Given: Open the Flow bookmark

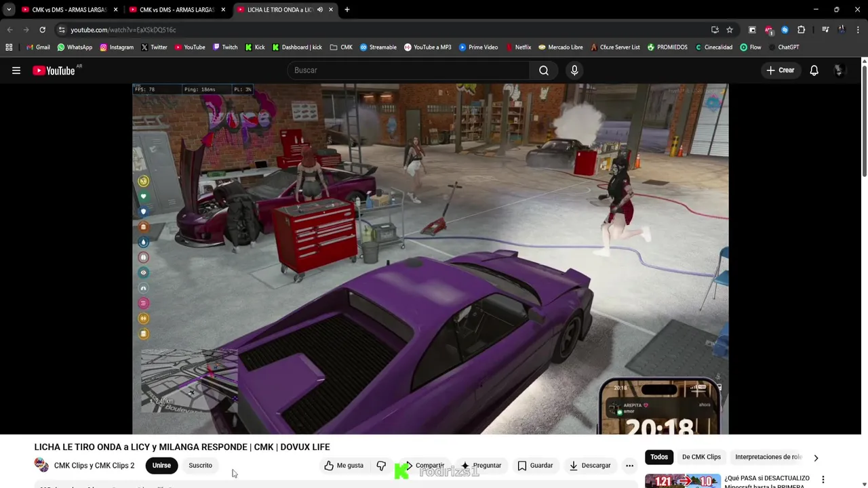Looking at the screenshot, I should click(750, 47).
